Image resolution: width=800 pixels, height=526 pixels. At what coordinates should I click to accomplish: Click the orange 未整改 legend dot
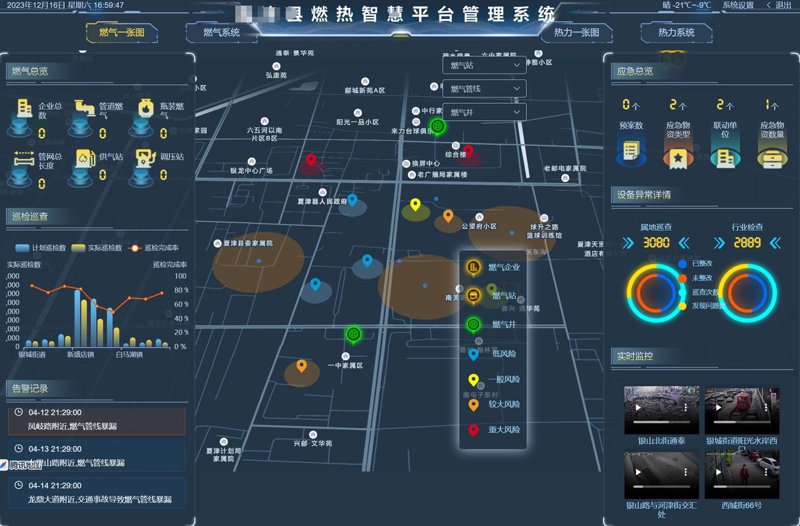pyautogui.click(x=683, y=278)
